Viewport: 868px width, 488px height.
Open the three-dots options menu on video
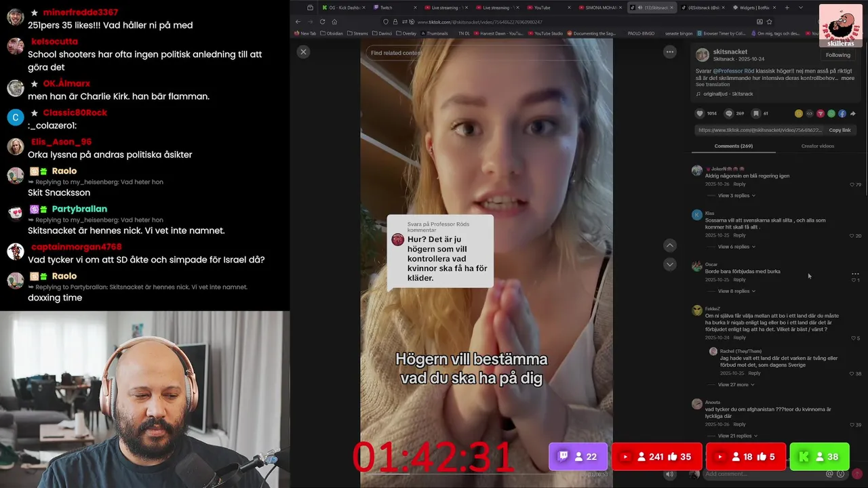669,52
